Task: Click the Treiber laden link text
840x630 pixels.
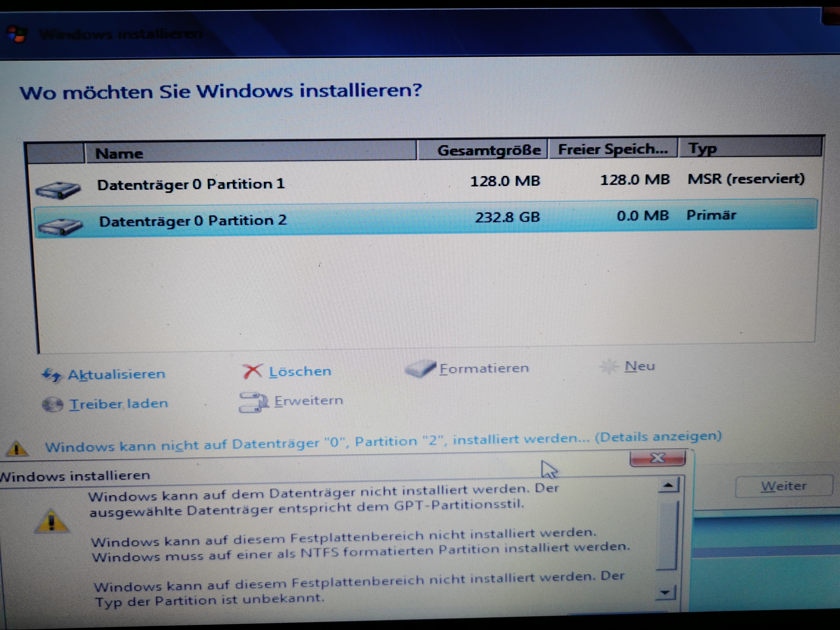Action: tap(119, 404)
